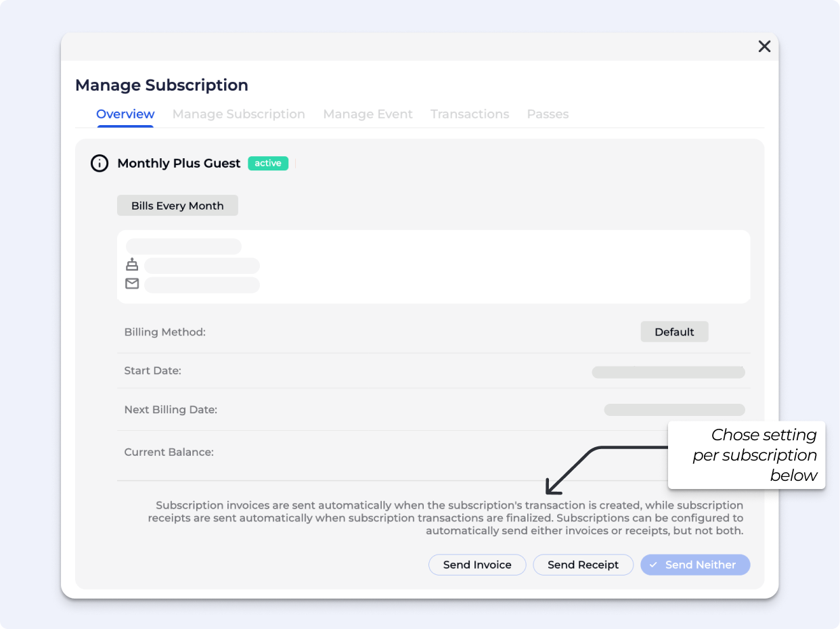The width and height of the screenshot is (840, 629).
Task: Click the Next Billing Date value placeholder
Action: pyautogui.click(x=674, y=410)
